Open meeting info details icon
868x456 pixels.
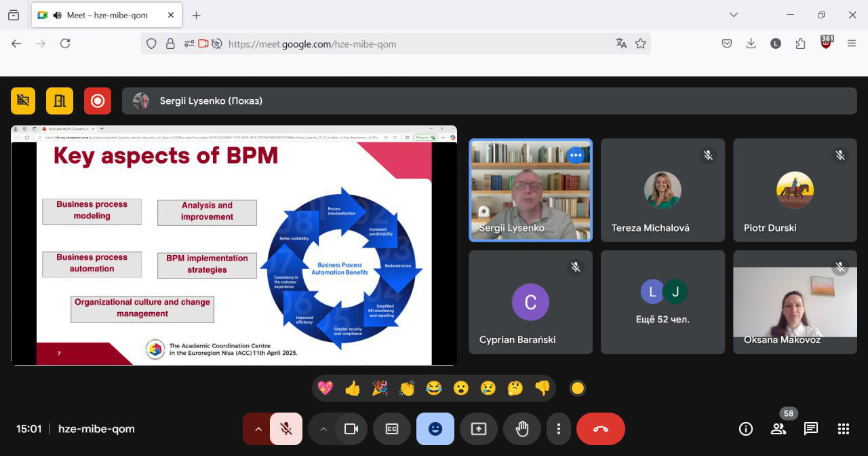[x=746, y=429]
